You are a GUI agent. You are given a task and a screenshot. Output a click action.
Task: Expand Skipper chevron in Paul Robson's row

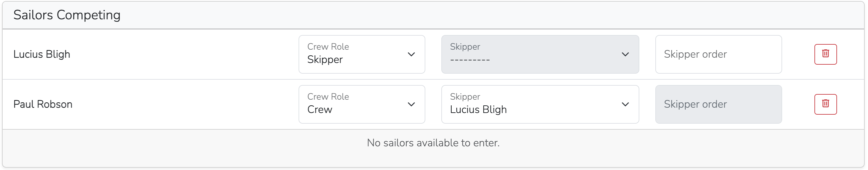click(x=625, y=104)
